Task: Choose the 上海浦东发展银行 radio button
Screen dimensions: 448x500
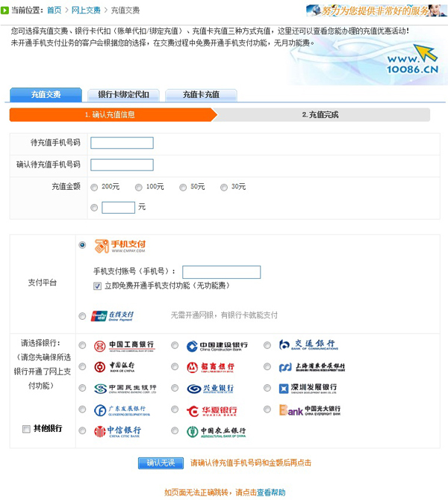Action: coord(267,367)
